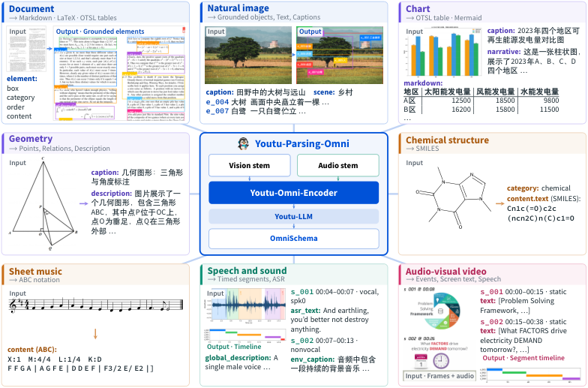Screen dimensions: 588x388
Task: Click the 'scene: 乡村' text
Action: (x=333, y=92)
